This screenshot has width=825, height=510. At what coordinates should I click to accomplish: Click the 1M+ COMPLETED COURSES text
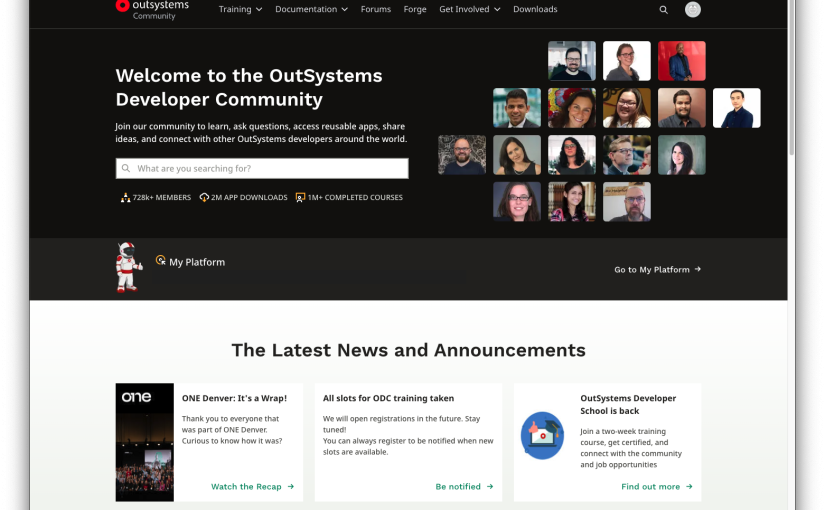tap(355, 197)
